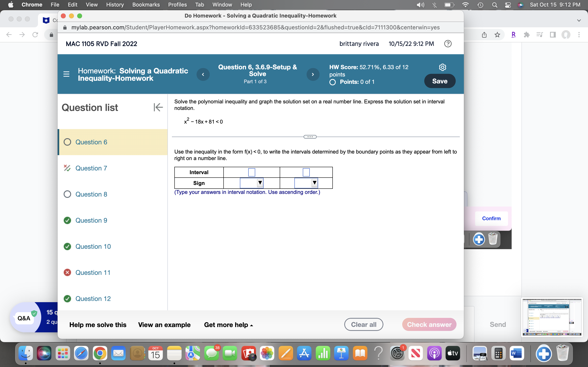The image size is (588, 367).
Task: Click the Check answer button
Action: [x=429, y=324]
